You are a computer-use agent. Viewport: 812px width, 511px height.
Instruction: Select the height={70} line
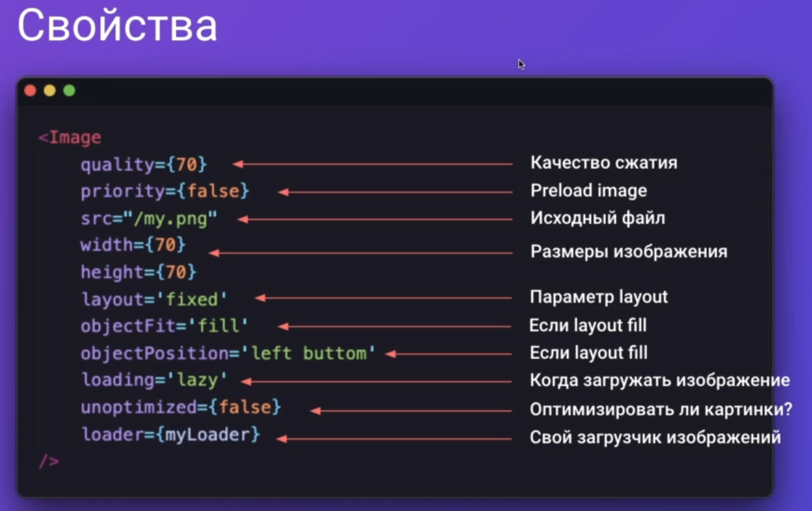139,272
